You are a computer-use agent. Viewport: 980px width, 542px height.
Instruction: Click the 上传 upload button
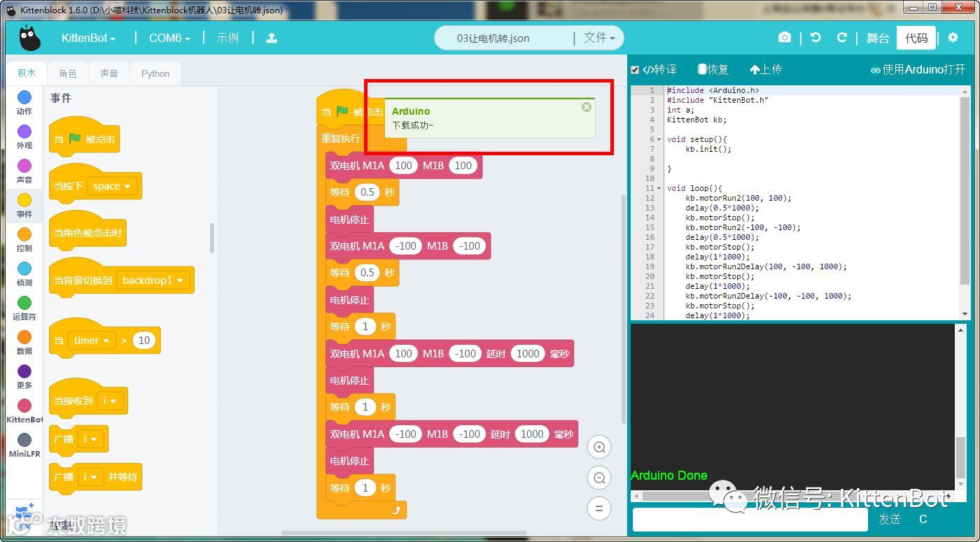pos(766,70)
